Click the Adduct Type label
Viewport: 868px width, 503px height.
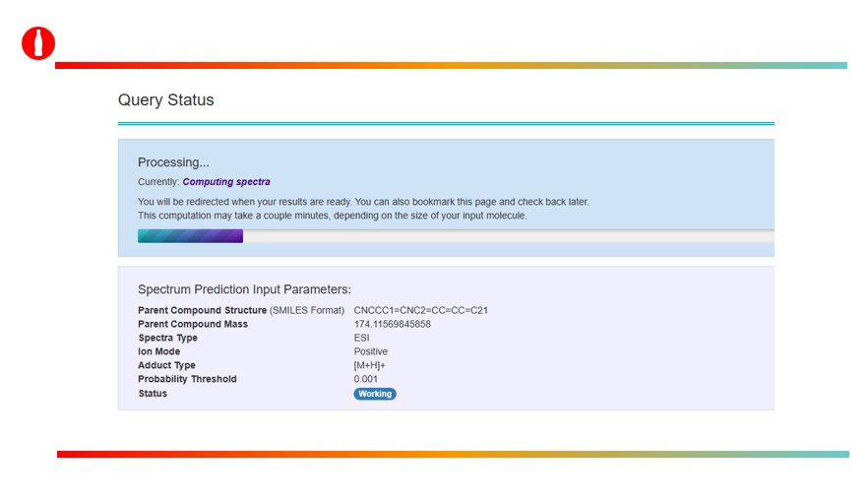[166, 365]
